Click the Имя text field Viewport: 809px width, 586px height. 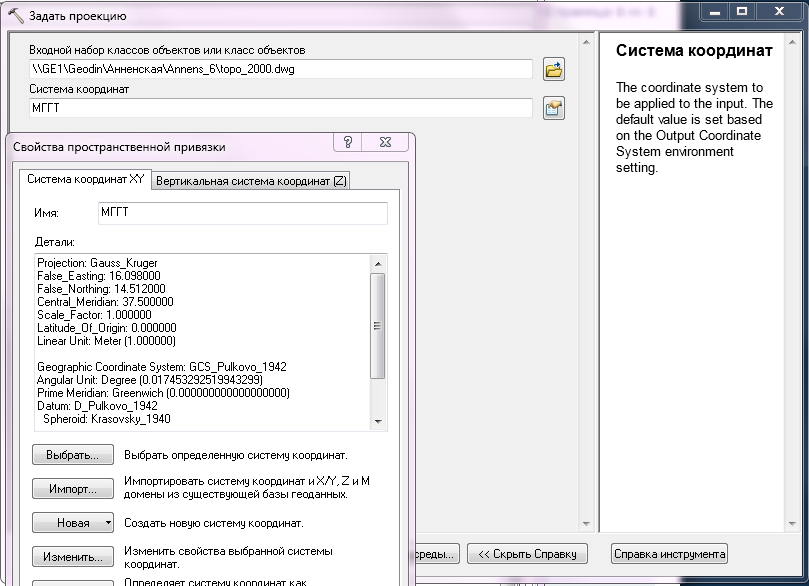pos(242,213)
